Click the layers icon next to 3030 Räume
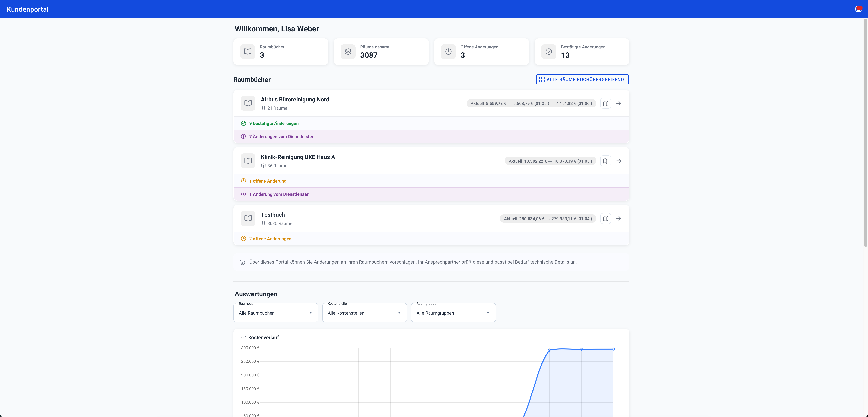868x417 pixels. point(263,223)
